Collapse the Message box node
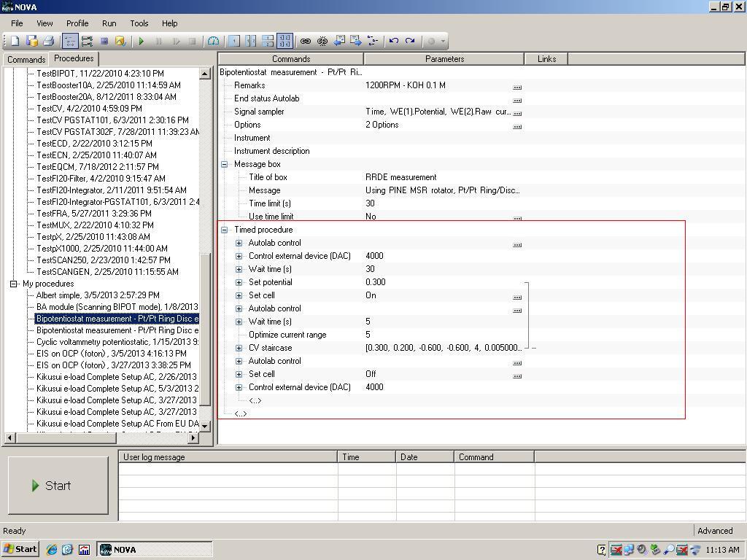This screenshot has width=747, height=560. [x=225, y=164]
